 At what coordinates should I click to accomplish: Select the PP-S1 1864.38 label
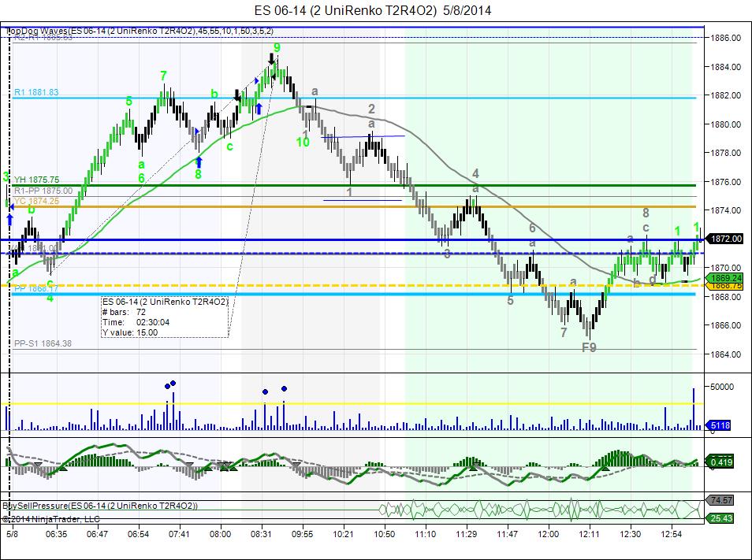point(43,343)
